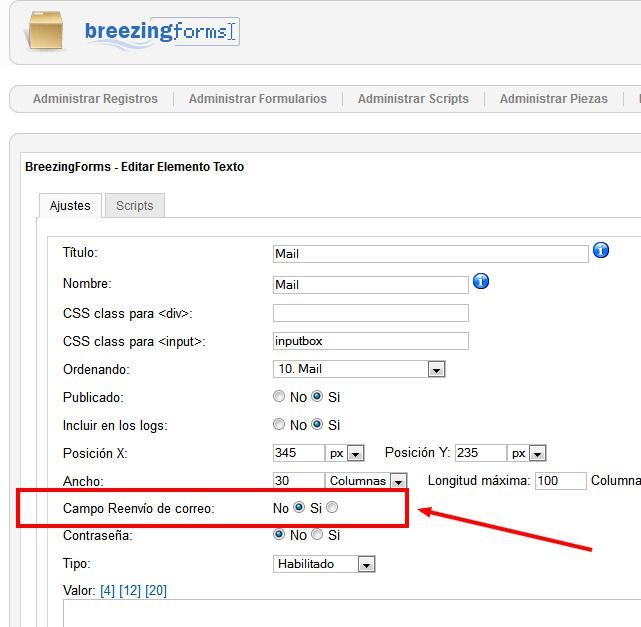Click the Posición X value field

pos(299,453)
